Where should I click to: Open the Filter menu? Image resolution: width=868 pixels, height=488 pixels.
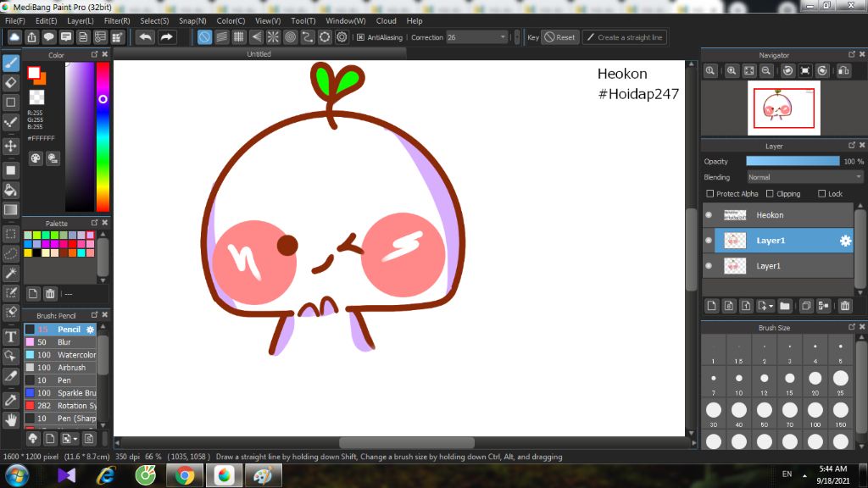click(x=117, y=21)
